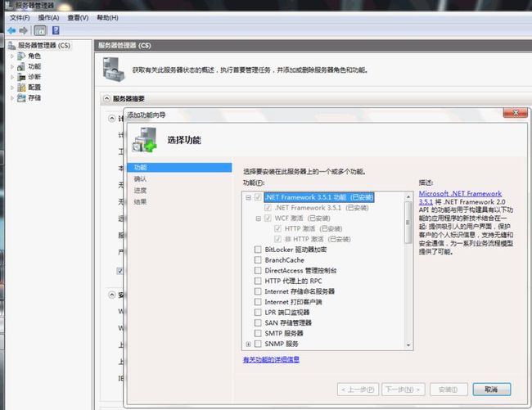Open the 有关功能的详细信息 link
The width and height of the screenshot is (532, 410).
coord(271,360)
